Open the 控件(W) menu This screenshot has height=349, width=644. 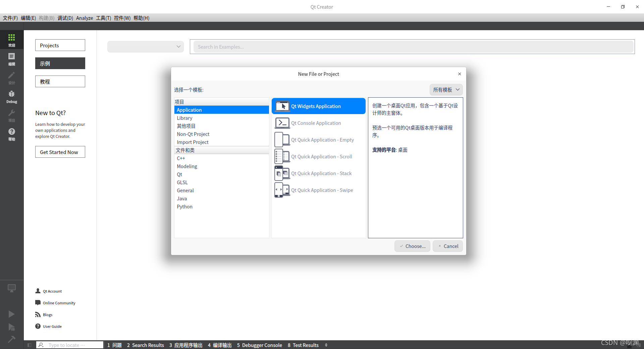(122, 18)
